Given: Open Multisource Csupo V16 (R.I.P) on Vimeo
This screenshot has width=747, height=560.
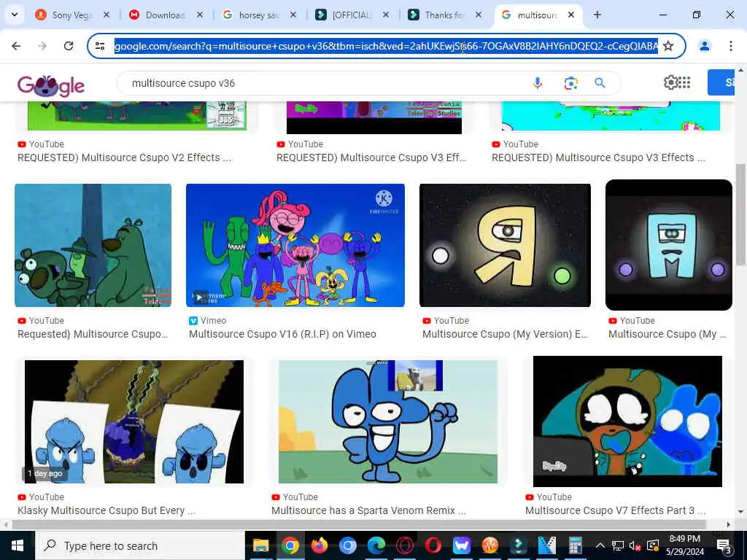Looking at the screenshot, I should (282, 334).
